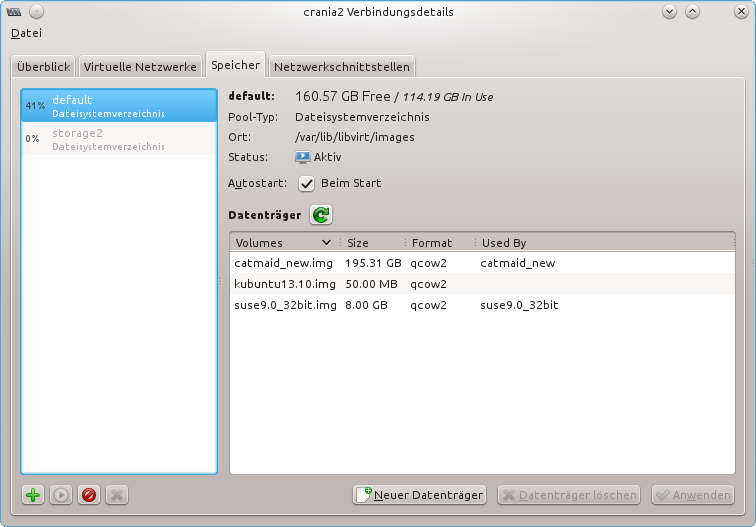The height and width of the screenshot is (527, 756).
Task: Click the Size column header
Action: (x=372, y=243)
